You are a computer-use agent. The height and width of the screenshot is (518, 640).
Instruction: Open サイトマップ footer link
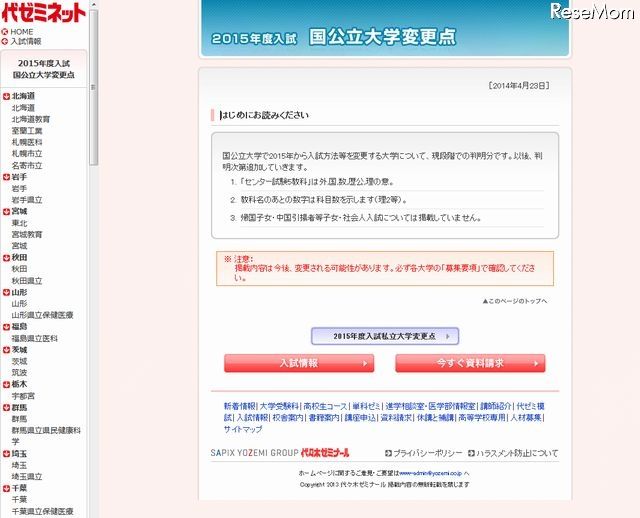pos(243,429)
